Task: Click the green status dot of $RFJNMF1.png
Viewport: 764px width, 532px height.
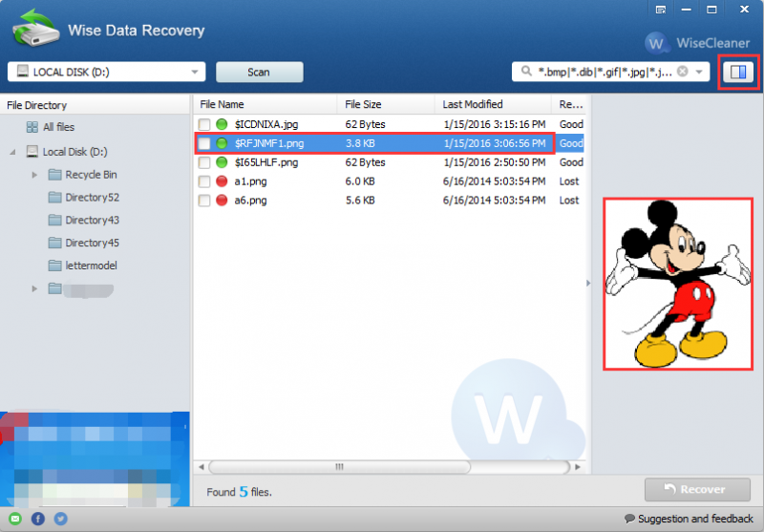Action: [x=222, y=143]
